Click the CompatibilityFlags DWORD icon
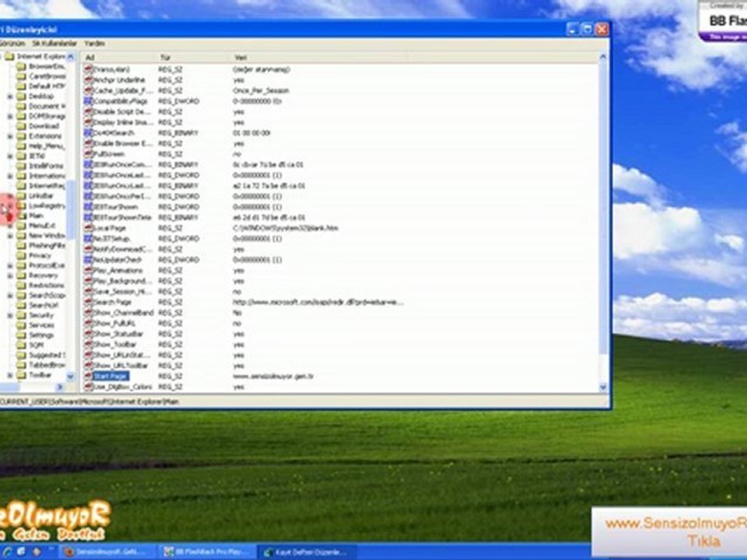 coord(88,101)
